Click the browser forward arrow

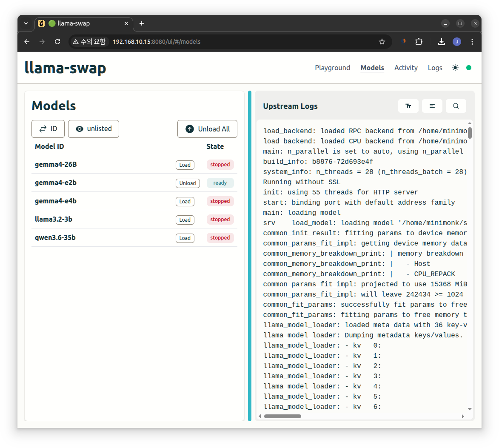tap(42, 42)
